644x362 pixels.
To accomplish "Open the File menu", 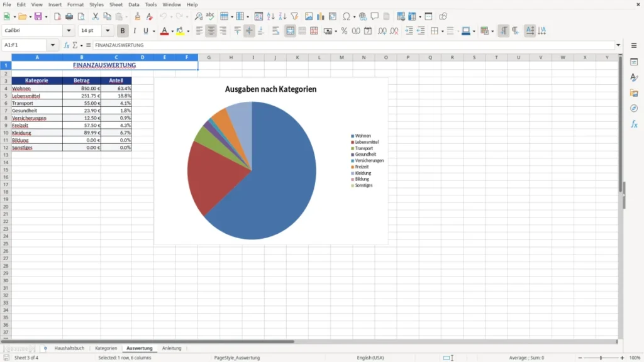I will pyautogui.click(x=7, y=4).
